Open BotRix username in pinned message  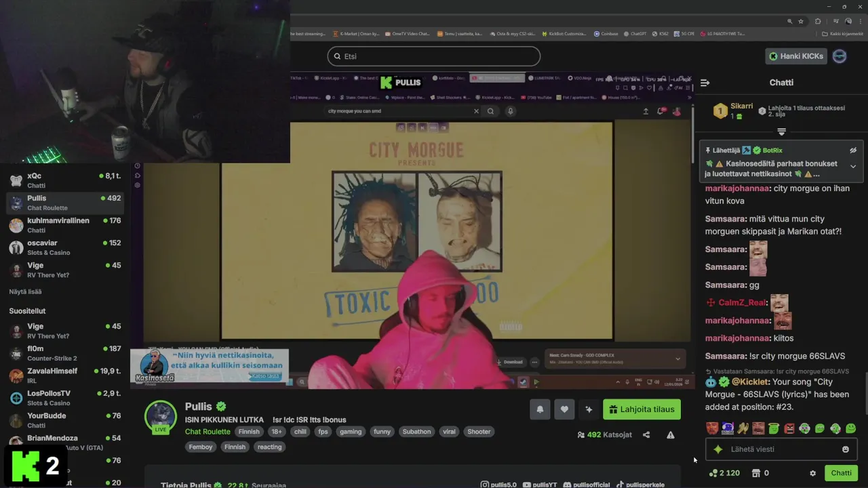click(772, 150)
